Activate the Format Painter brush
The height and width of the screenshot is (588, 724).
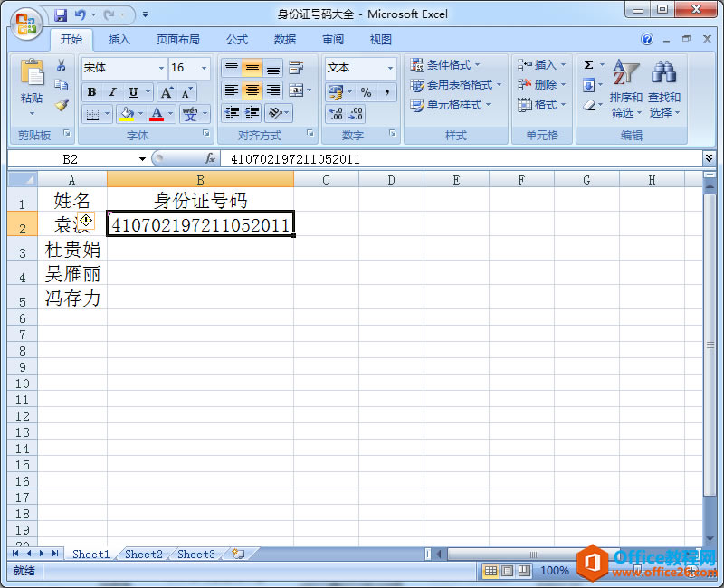tap(61, 105)
